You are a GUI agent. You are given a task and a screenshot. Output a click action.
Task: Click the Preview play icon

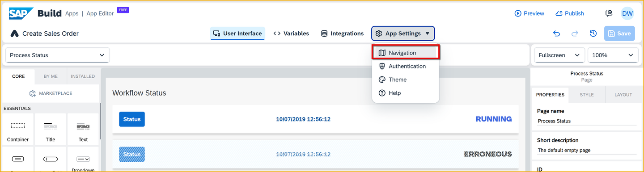pos(518,13)
